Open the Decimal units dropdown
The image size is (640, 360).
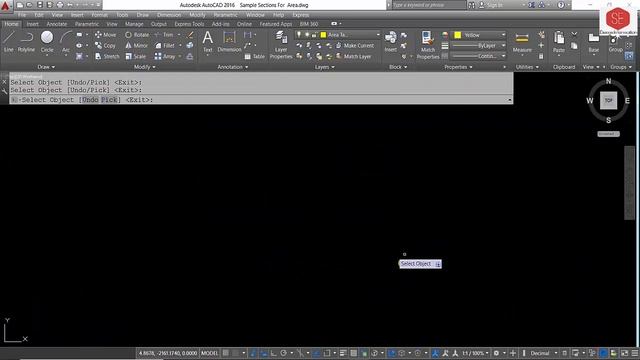pyautogui.click(x=543, y=353)
